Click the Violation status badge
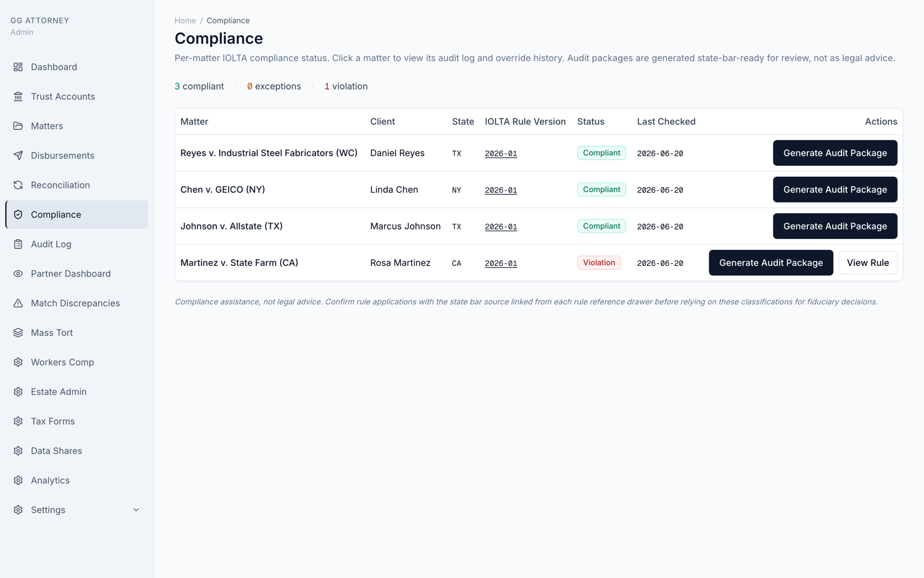This screenshot has width=924, height=578. coord(599,262)
